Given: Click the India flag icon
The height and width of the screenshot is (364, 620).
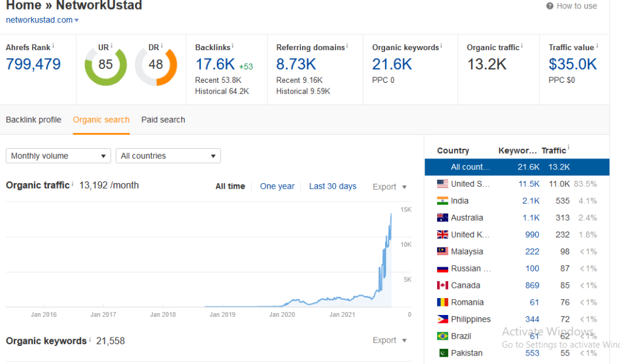Looking at the screenshot, I should pyautogui.click(x=443, y=201).
